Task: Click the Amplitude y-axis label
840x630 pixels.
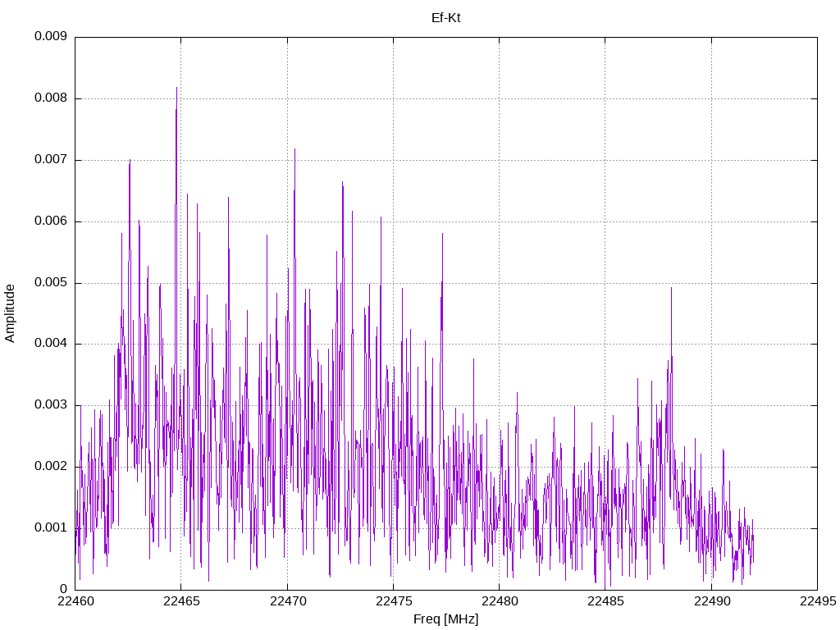Action: click(10, 313)
